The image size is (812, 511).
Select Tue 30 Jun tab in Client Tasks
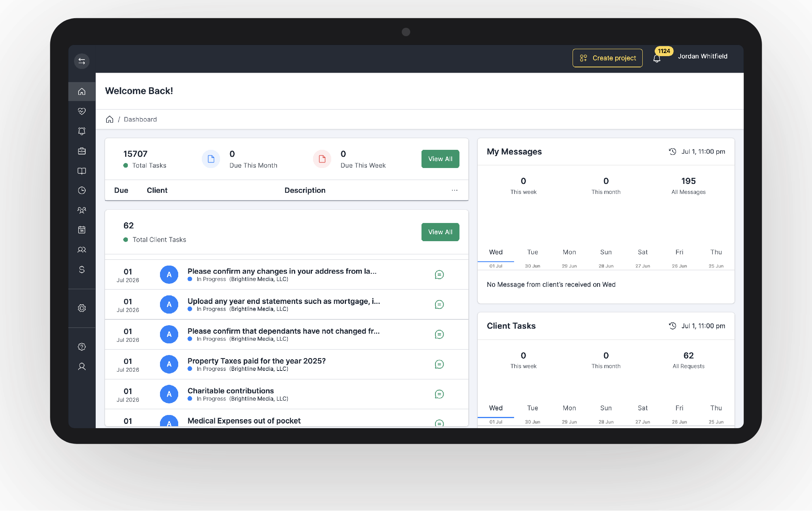pyautogui.click(x=533, y=414)
